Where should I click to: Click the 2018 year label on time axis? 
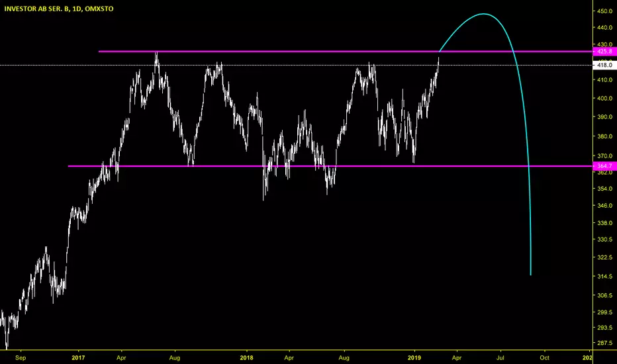247,357
